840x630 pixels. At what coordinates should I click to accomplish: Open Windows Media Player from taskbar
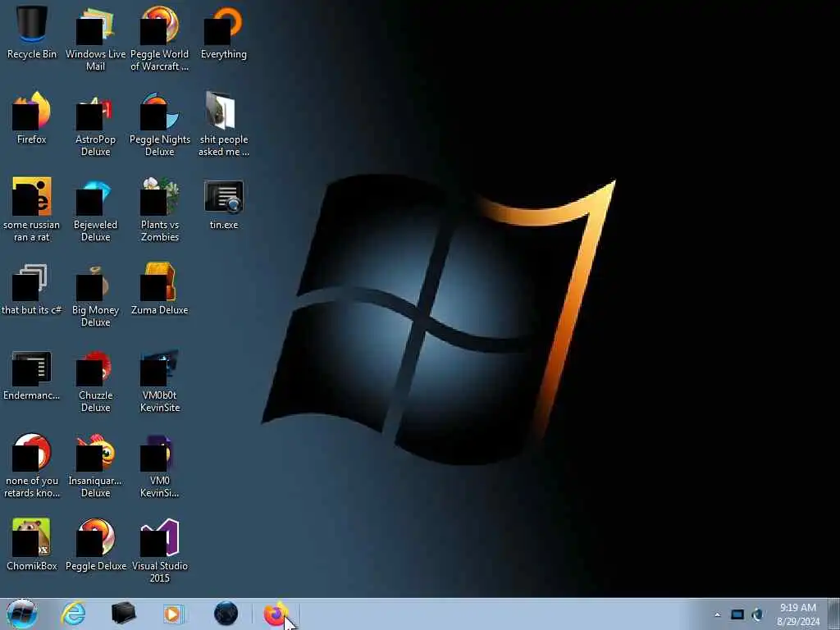(x=173, y=614)
